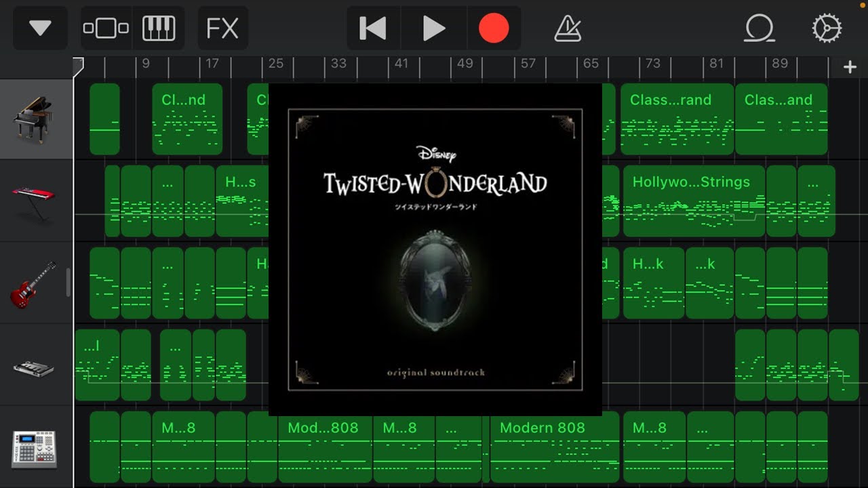Open the navigation dropdown triangle menu
868x488 pixels.
[x=40, y=28]
